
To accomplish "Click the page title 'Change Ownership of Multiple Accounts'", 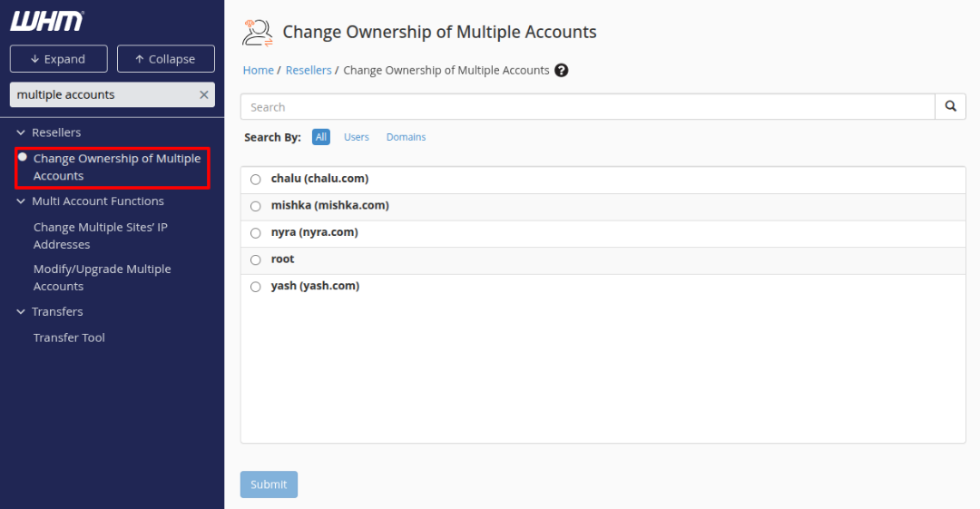I will (x=439, y=32).
